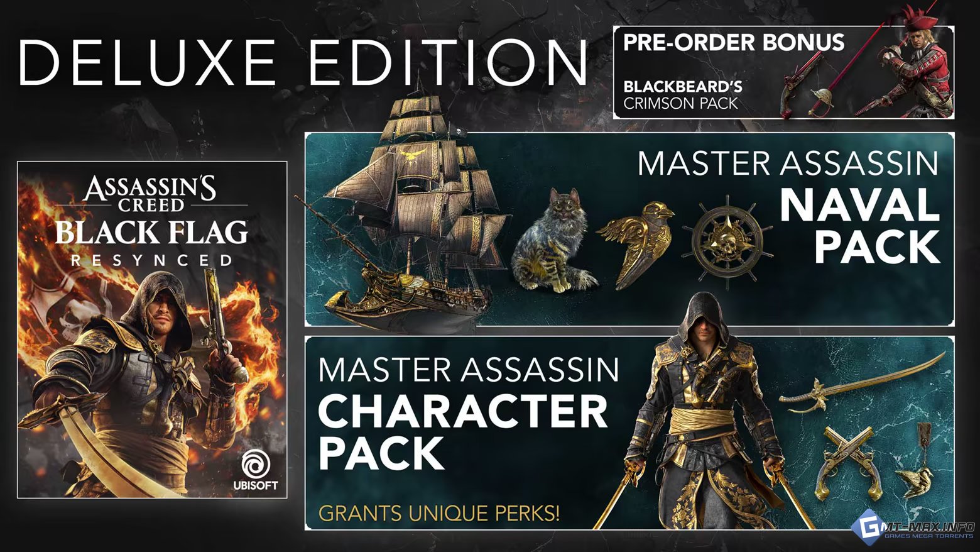
Task: Click the red pistol in Crimson Pack
Action: click(799, 84)
